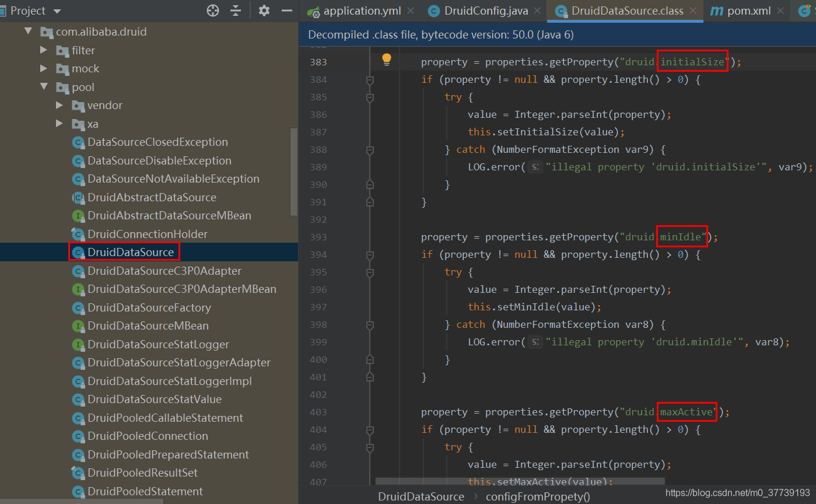The width and height of the screenshot is (816, 504).
Task: Select DataSourceDisableException class
Action: click(159, 160)
